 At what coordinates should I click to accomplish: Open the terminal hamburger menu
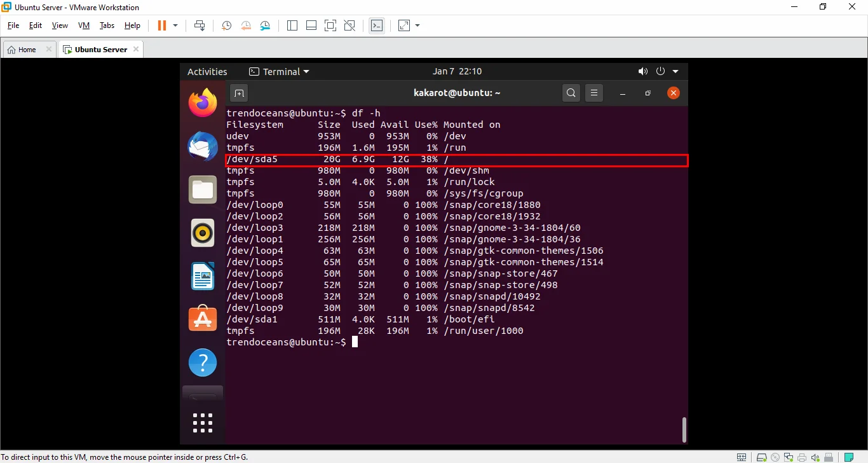click(x=593, y=93)
